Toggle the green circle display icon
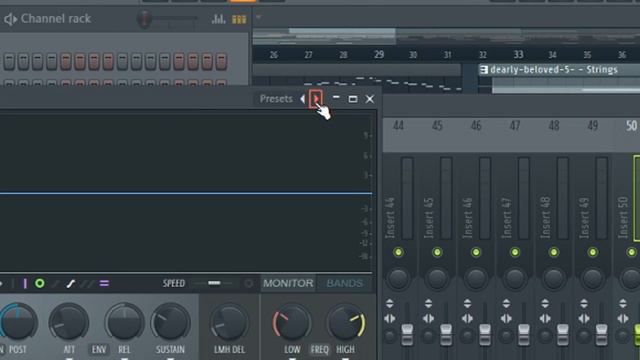Viewport: 640px width, 360px height. pos(40,283)
